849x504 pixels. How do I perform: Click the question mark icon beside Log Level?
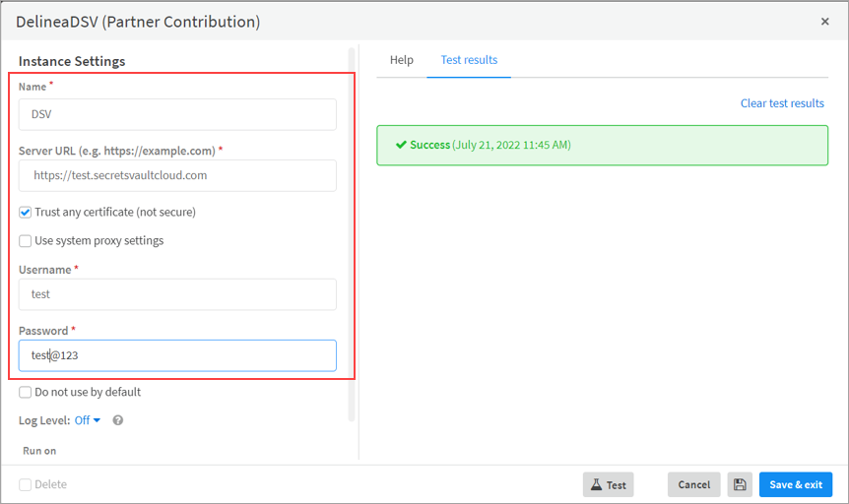point(118,420)
